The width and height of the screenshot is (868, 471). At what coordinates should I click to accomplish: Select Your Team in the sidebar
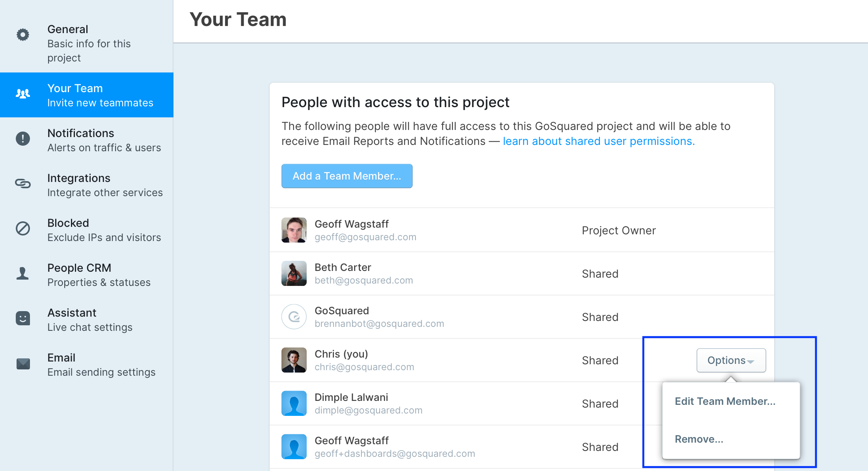click(x=87, y=95)
